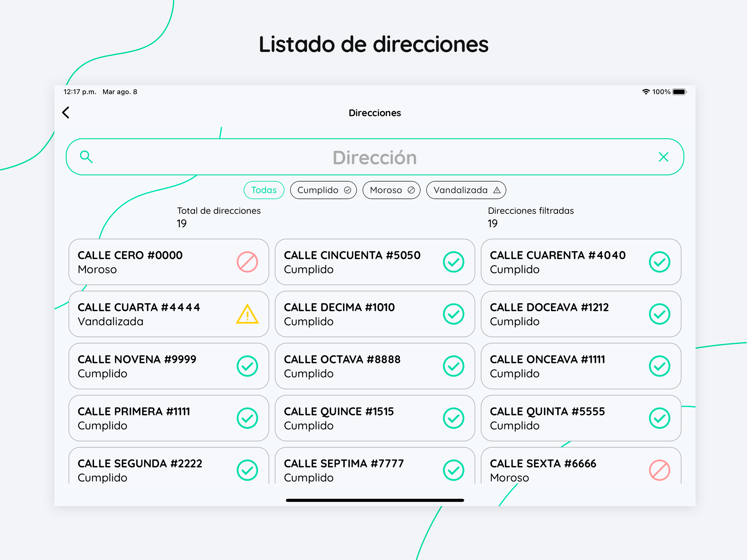Open the CALLE CERO #0000 address title

tap(130, 255)
